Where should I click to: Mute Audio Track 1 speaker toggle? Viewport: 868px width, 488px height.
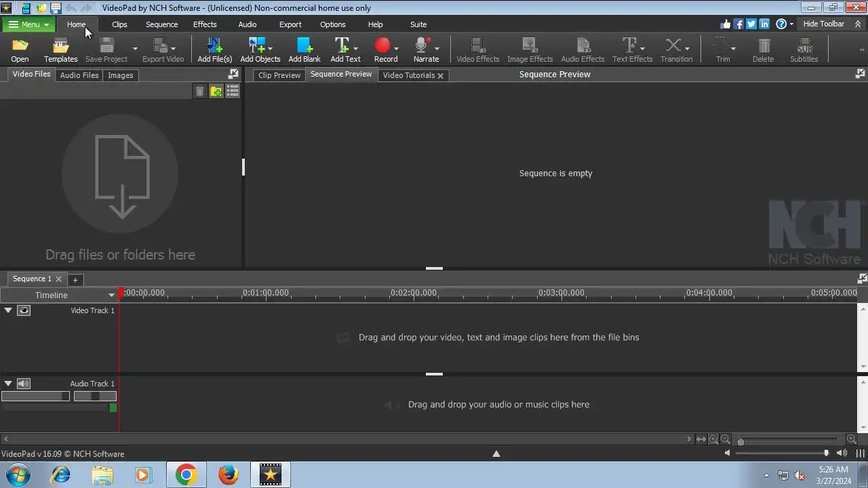[24, 384]
